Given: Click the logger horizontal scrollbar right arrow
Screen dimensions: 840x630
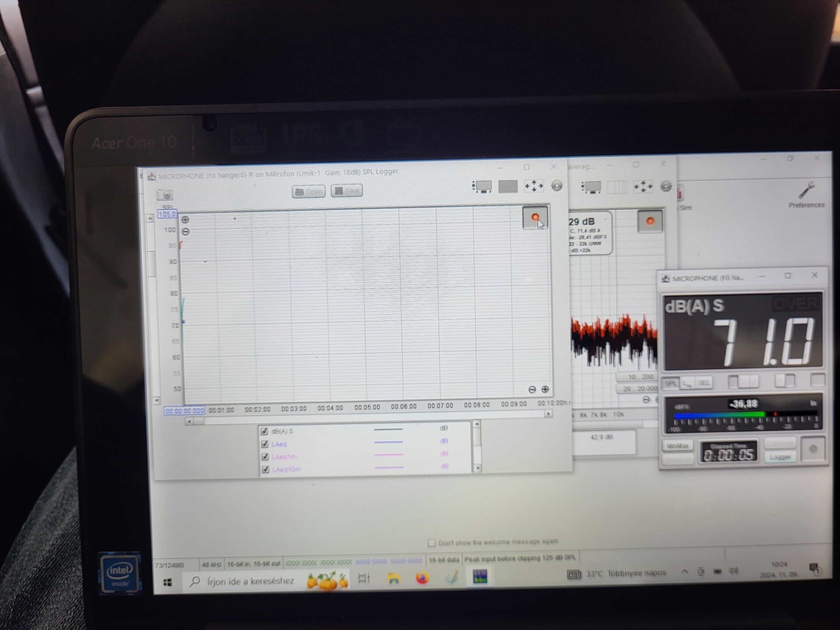Looking at the screenshot, I should click(x=548, y=413).
